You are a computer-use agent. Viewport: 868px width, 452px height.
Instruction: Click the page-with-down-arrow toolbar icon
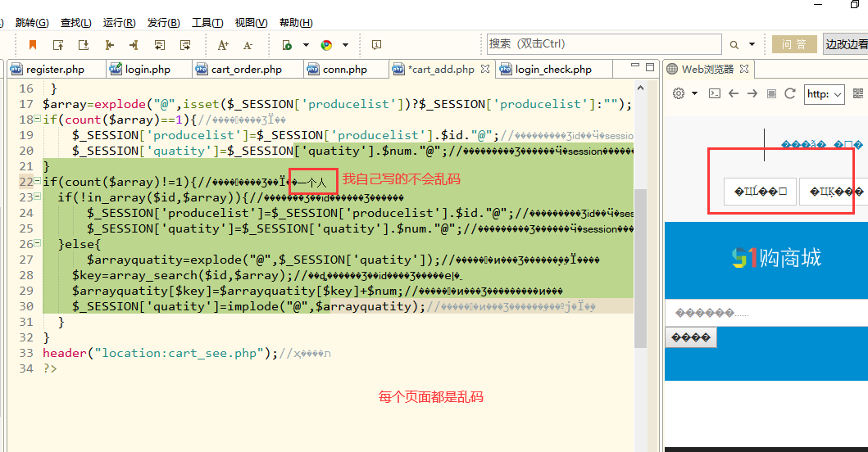point(84,45)
